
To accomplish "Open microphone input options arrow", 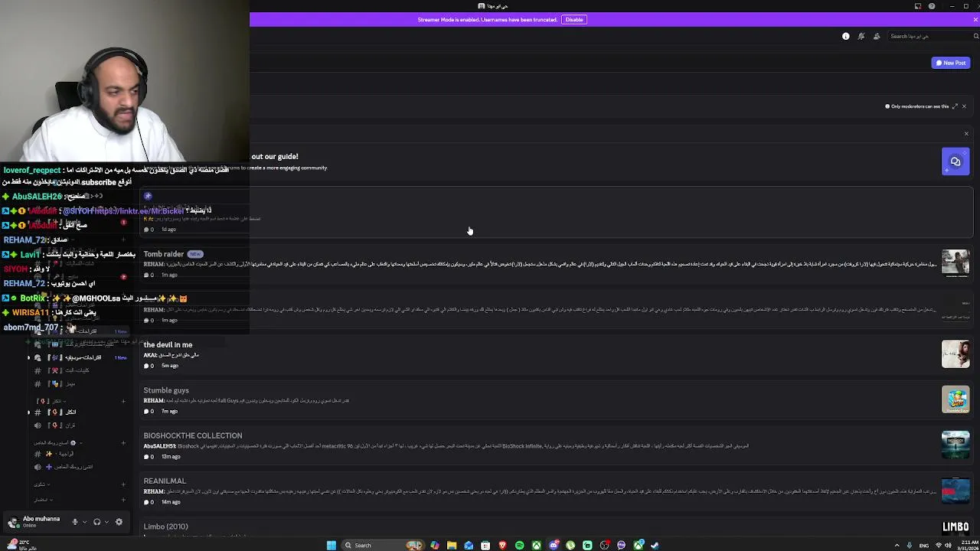I will click(x=85, y=522).
